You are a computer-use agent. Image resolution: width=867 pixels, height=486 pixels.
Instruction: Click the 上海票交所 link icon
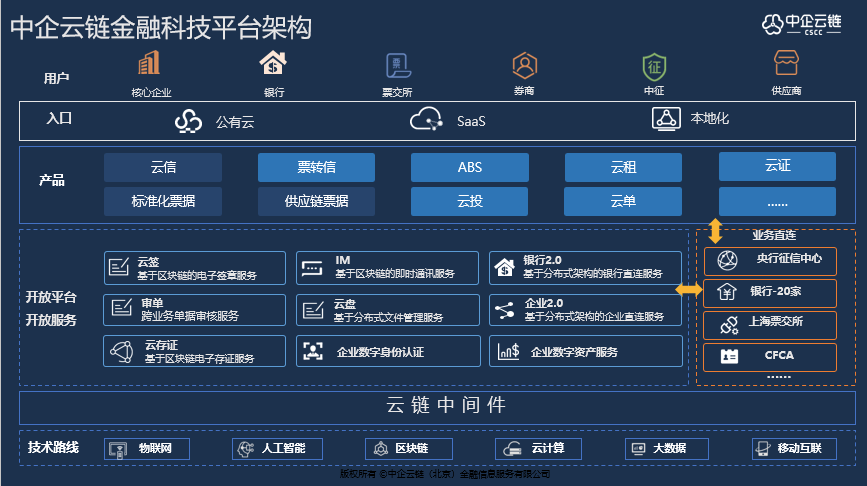pos(729,325)
